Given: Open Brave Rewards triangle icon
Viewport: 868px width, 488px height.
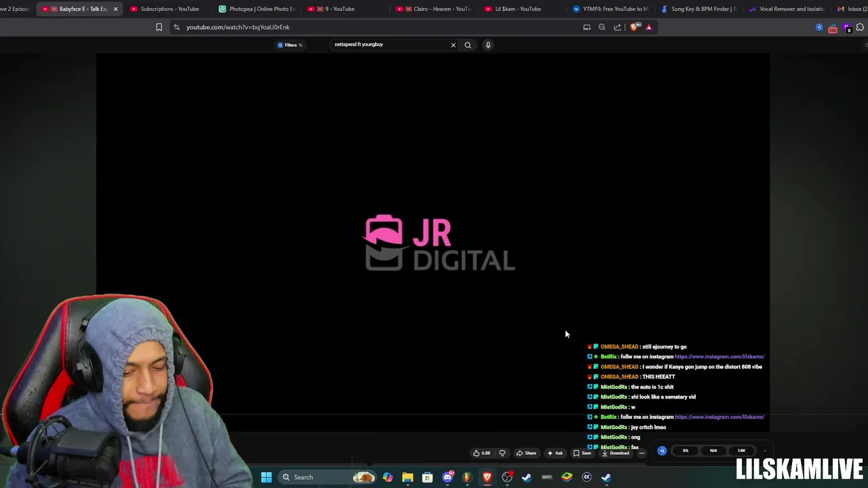Looking at the screenshot, I should (x=649, y=27).
